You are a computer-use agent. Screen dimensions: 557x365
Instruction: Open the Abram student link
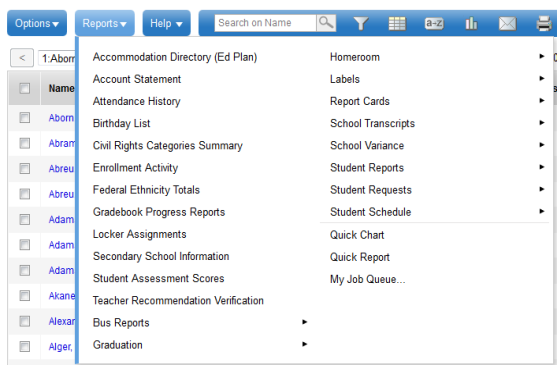pos(62,143)
